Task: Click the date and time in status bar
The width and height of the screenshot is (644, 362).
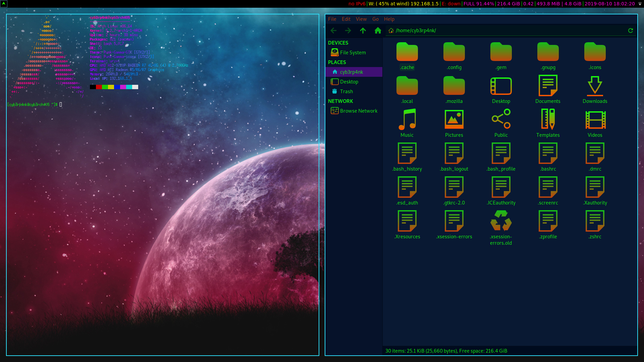Action: point(610,4)
